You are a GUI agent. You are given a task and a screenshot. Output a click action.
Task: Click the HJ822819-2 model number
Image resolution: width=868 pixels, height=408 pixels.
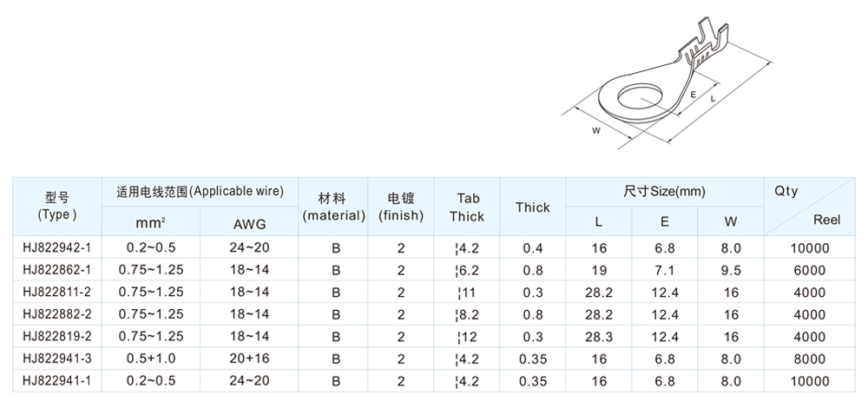59,337
